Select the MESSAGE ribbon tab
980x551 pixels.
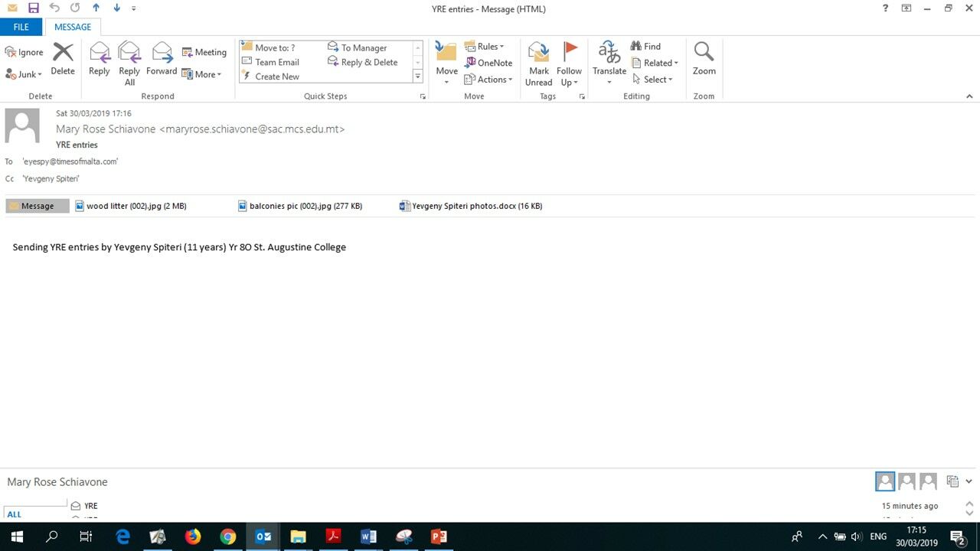point(73,27)
